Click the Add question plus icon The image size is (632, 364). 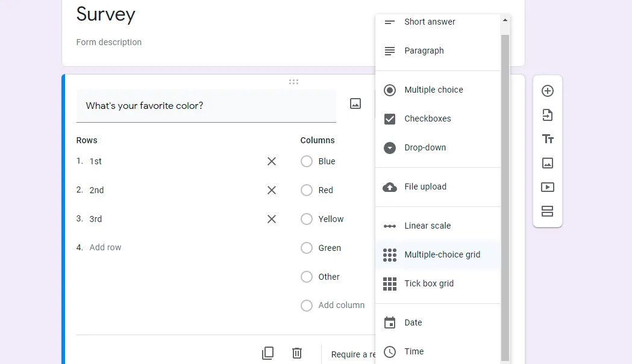point(548,91)
